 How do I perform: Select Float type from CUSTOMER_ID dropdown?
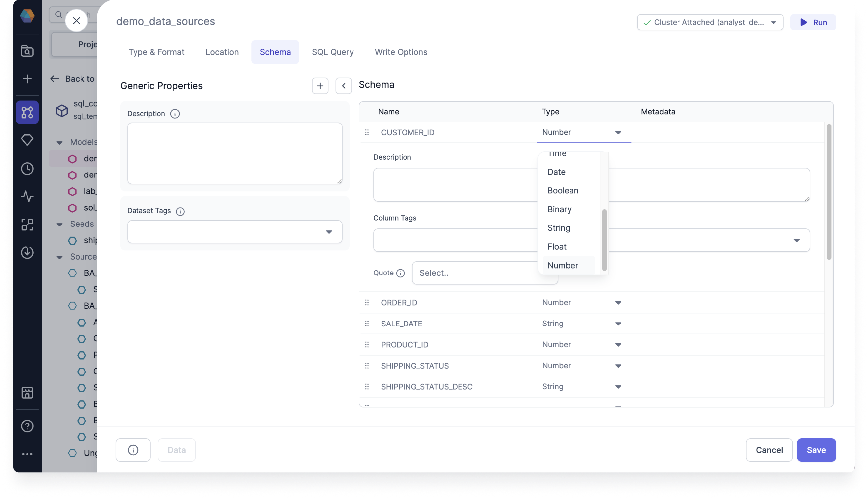click(x=557, y=246)
